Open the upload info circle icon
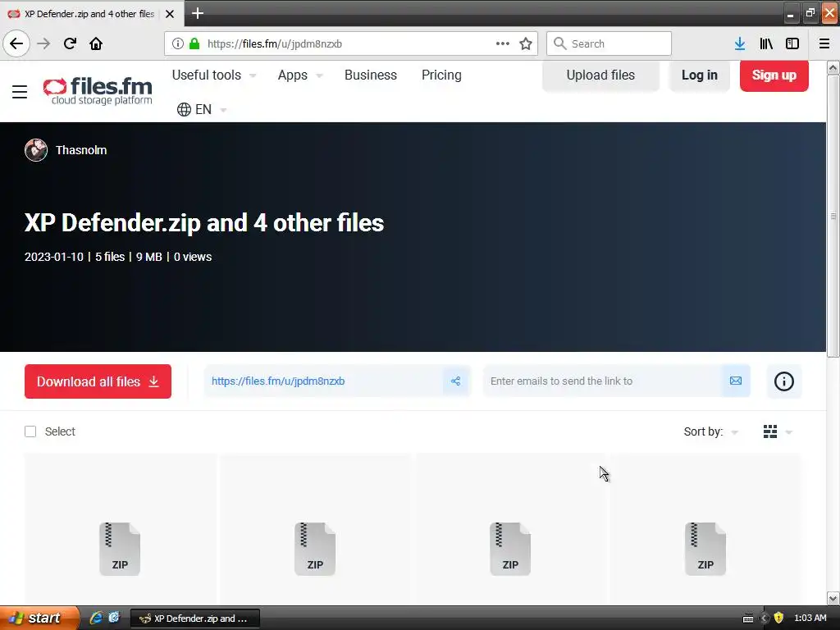 (784, 381)
